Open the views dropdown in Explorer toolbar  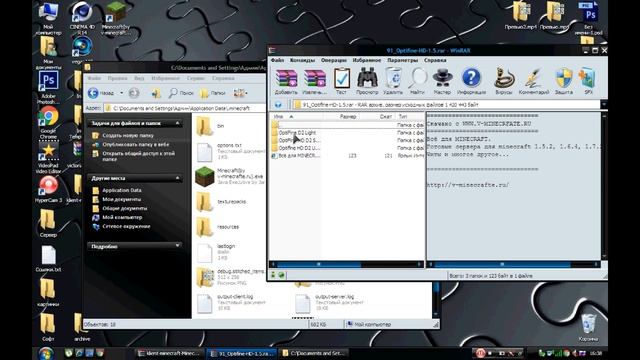coord(240,93)
